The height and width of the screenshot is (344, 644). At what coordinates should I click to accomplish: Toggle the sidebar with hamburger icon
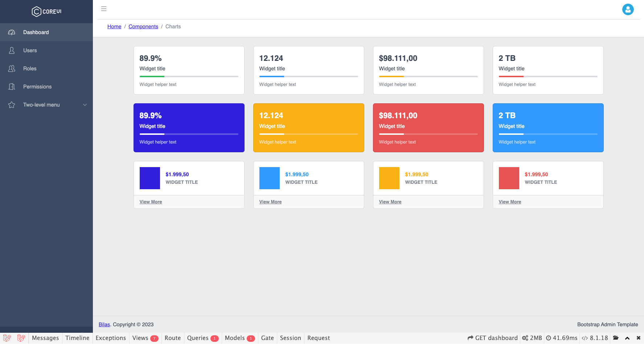coord(104,9)
